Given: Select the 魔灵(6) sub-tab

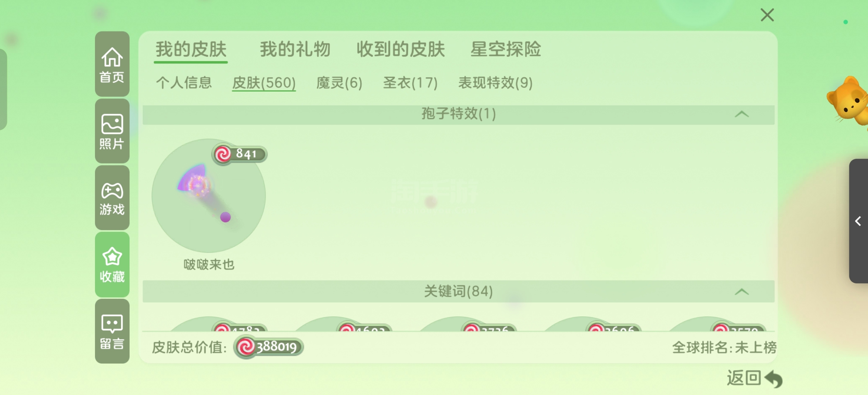Looking at the screenshot, I should click(339, 83).
